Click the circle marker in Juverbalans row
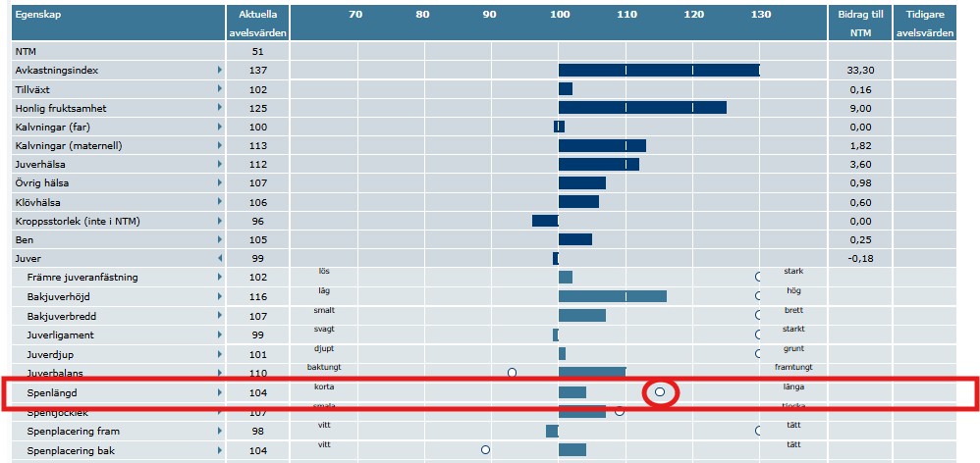 coord(512,373)
